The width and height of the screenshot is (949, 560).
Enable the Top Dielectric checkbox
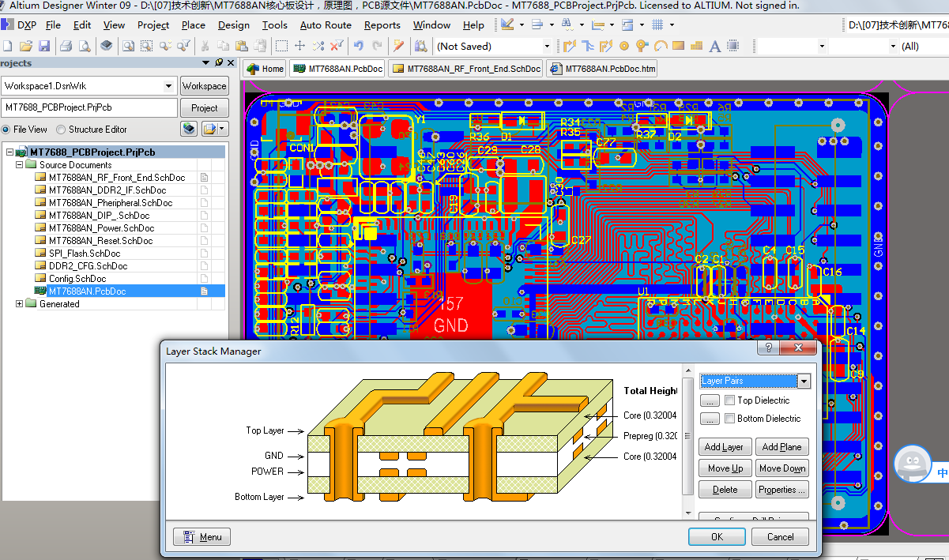[730, 400]
